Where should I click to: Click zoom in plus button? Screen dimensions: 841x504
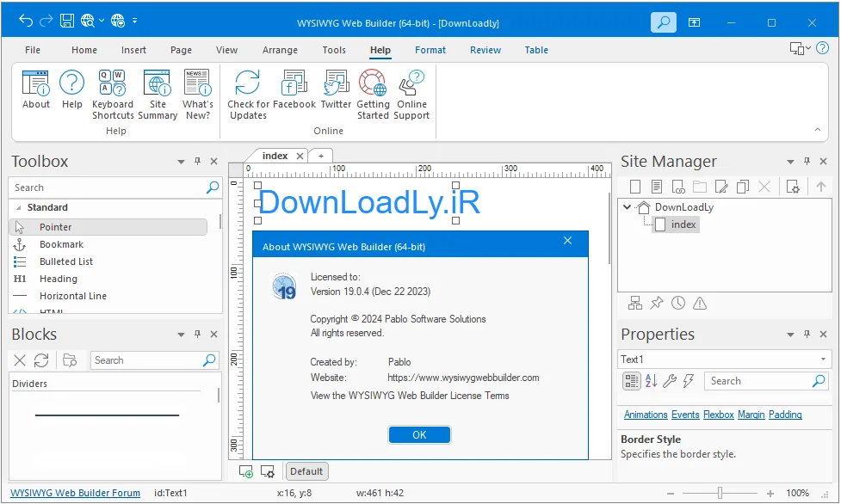tap(770, 494)
